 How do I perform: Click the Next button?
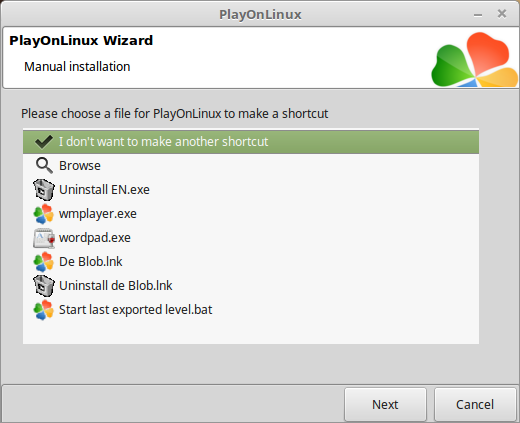tap(385, 404)
